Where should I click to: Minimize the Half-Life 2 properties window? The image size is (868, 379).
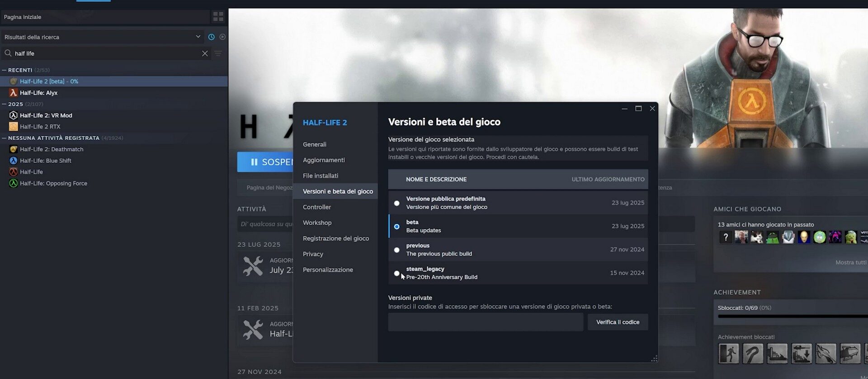coord(624,109)
